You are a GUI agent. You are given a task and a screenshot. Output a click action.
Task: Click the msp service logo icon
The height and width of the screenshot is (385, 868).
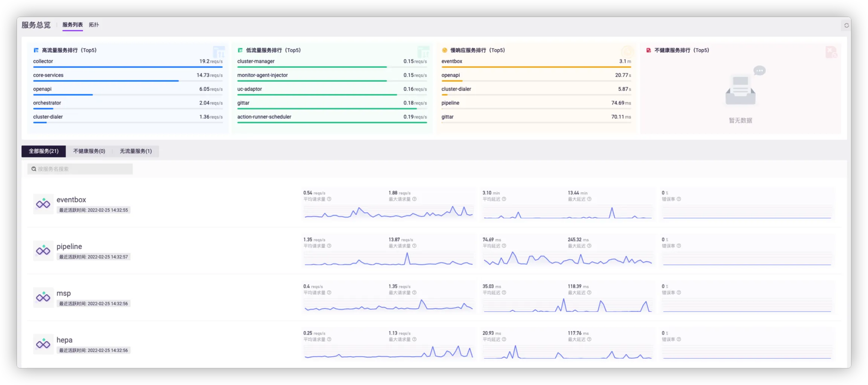pyautogui.click(x=43, y=297)
